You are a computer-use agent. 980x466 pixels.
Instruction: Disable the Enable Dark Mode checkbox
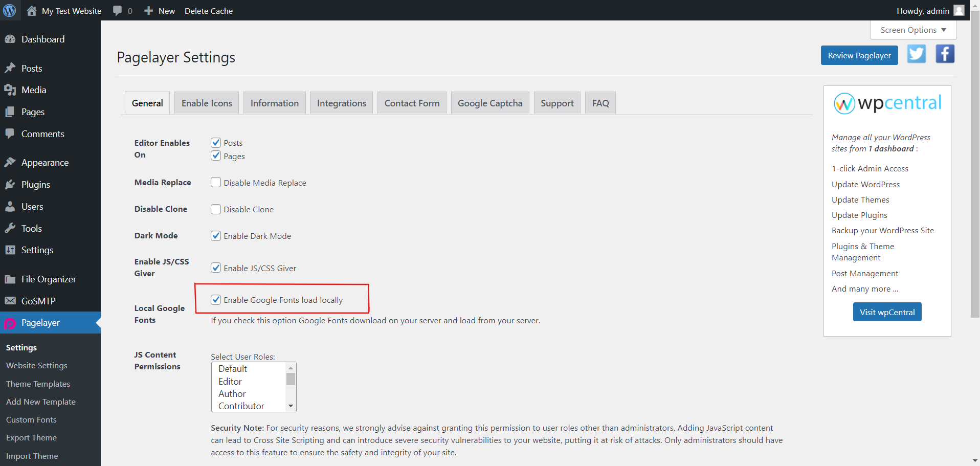[x=215, y=236]
